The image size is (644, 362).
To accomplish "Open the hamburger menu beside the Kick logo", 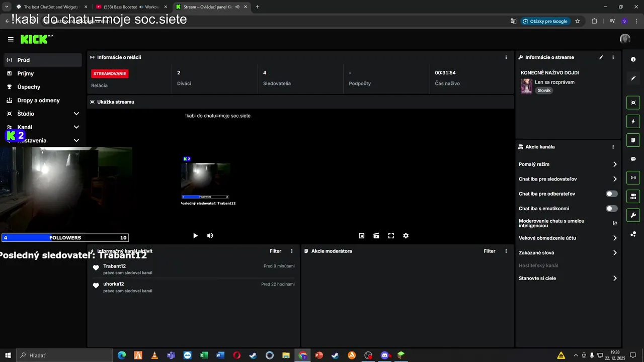I will click(x=11, y=39).
